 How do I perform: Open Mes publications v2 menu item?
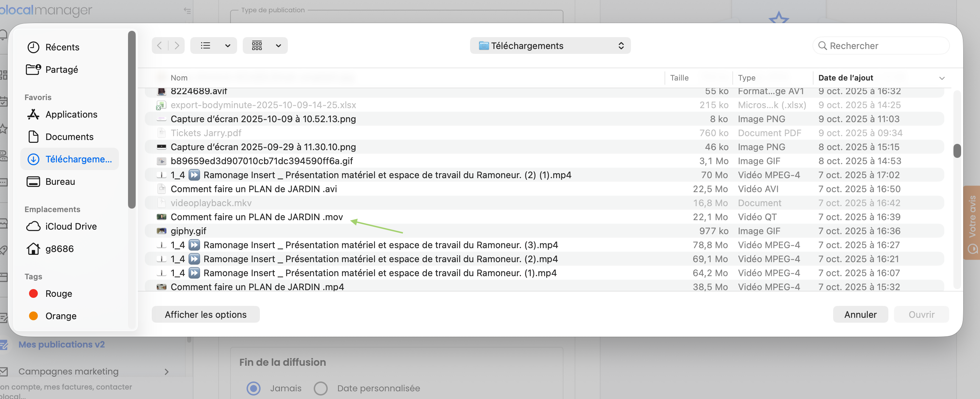[x=62, y=344]
